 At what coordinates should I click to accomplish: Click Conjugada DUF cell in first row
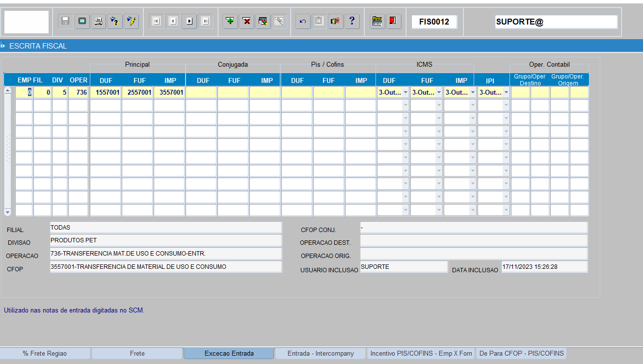point(201,92)
